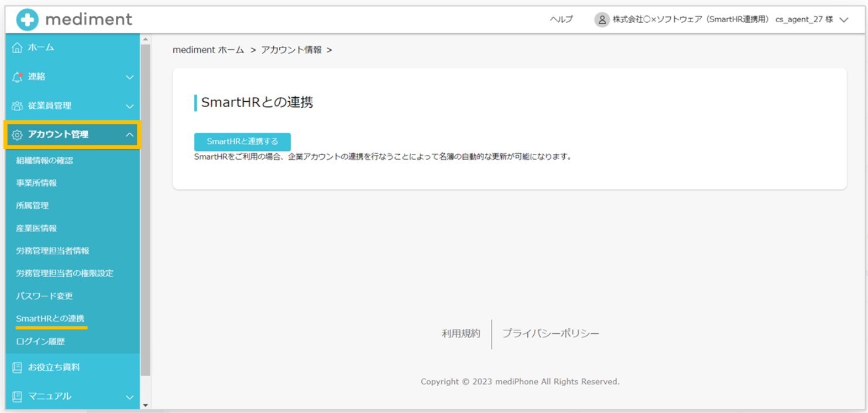Click the sidebar scrollbar up arrow
The width and height of the screenshot is (868, 413).
point(145,39)
